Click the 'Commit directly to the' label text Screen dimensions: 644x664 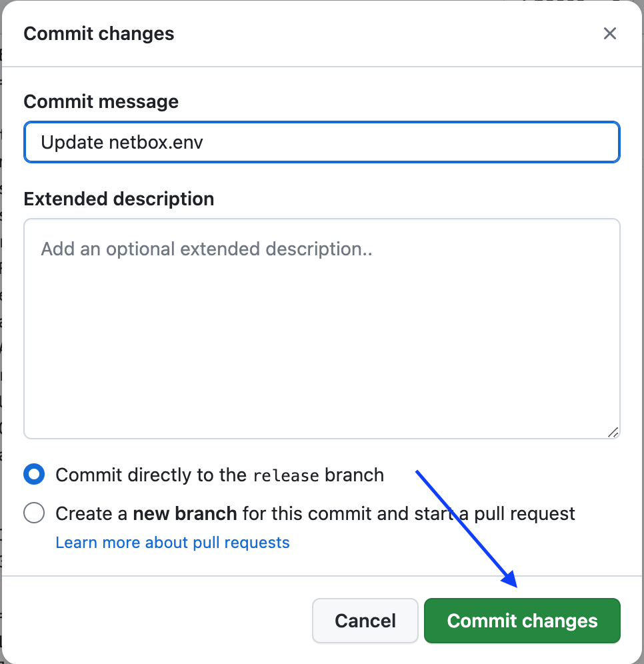151,475
